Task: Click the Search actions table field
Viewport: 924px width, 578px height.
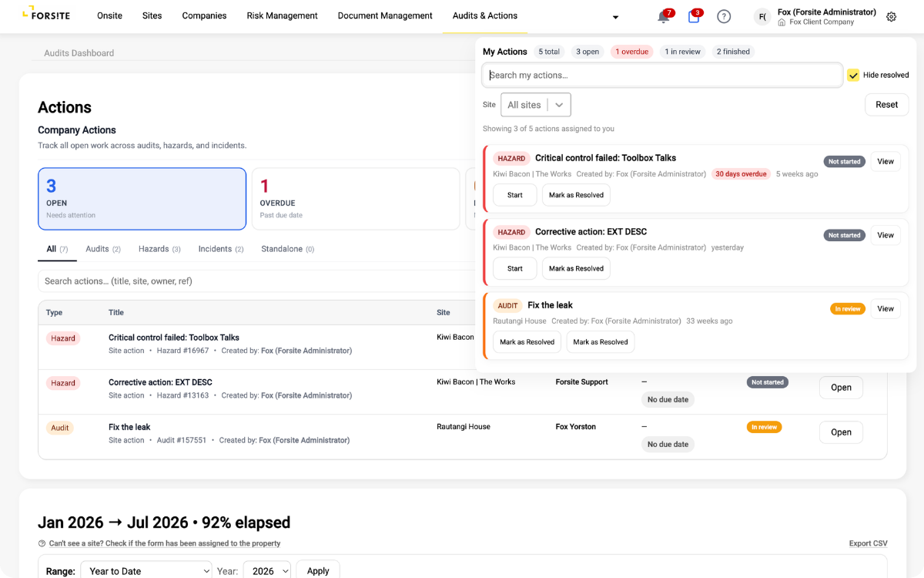Action: coord(256,281)
